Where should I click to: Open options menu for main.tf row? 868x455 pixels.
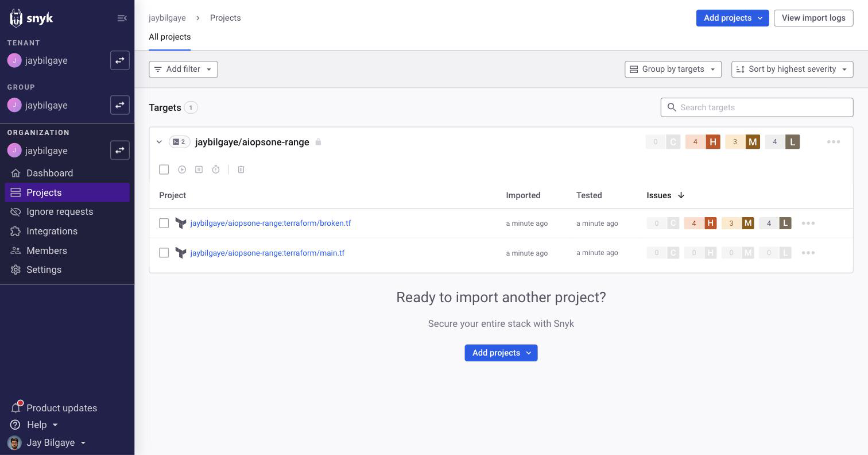808,253
